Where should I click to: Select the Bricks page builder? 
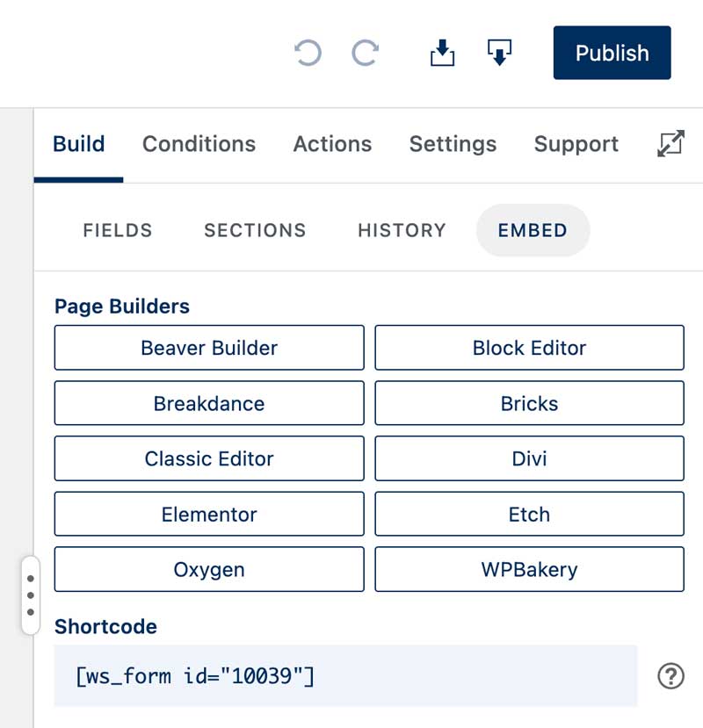point(529,403)
